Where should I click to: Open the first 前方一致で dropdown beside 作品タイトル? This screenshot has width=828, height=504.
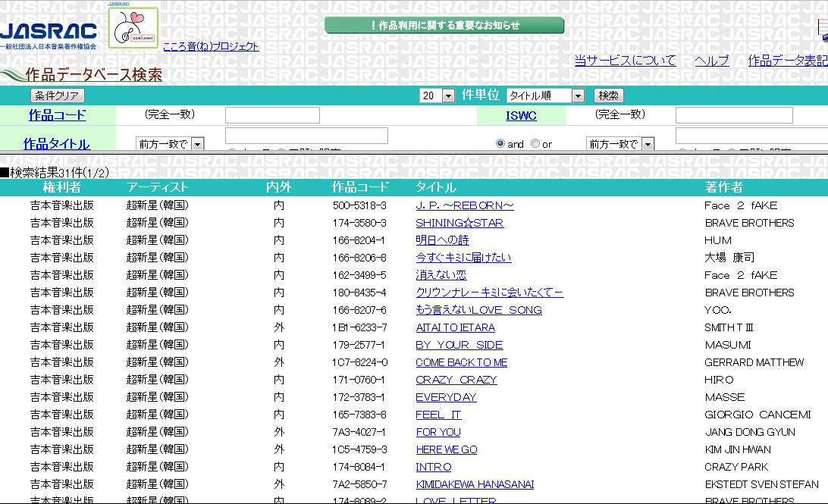(x=170, y=143)
